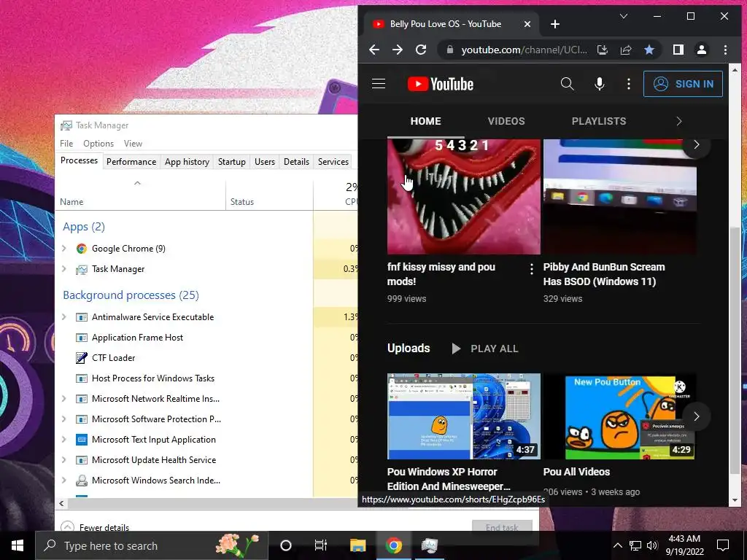Click the install app icon in address bar
747x560 pixels.
pyautogui.click(x=602, y=50)
